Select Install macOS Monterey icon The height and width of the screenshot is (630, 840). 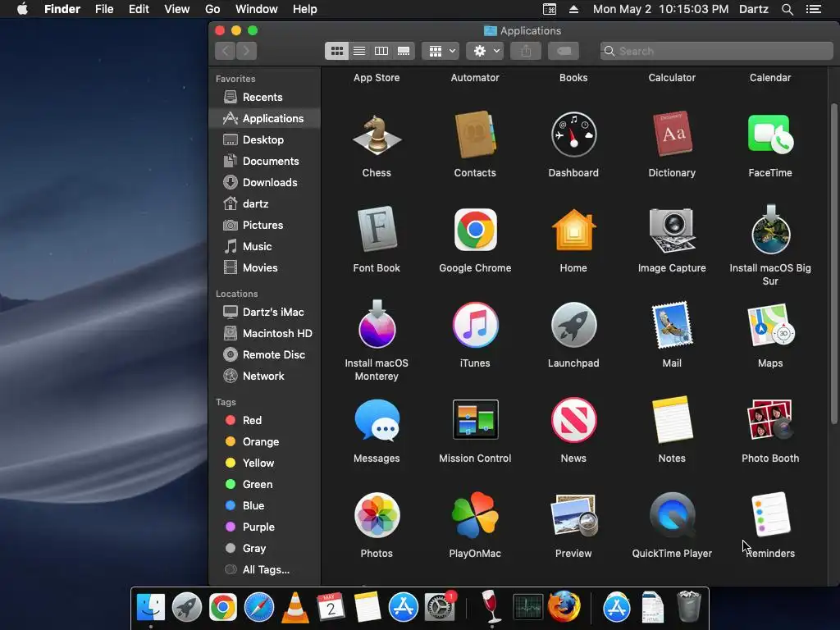pyautogui.click(x=377, y=324)
